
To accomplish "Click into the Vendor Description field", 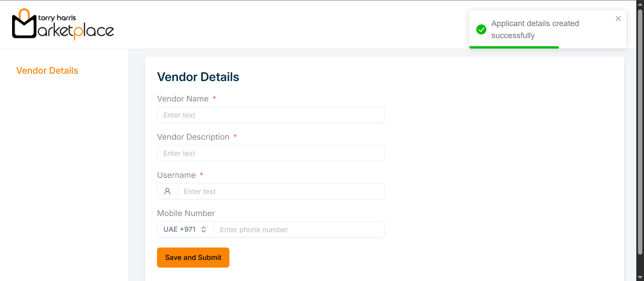I will [271, 153].
